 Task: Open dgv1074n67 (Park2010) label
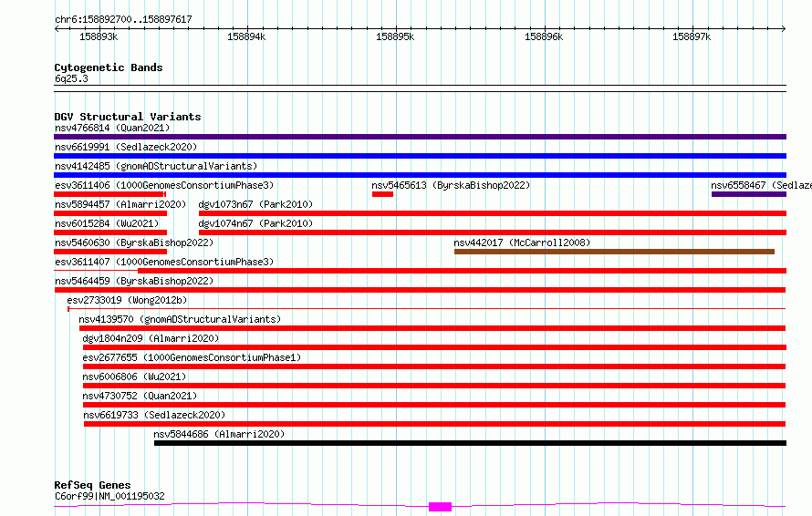(x=255, y=223)
